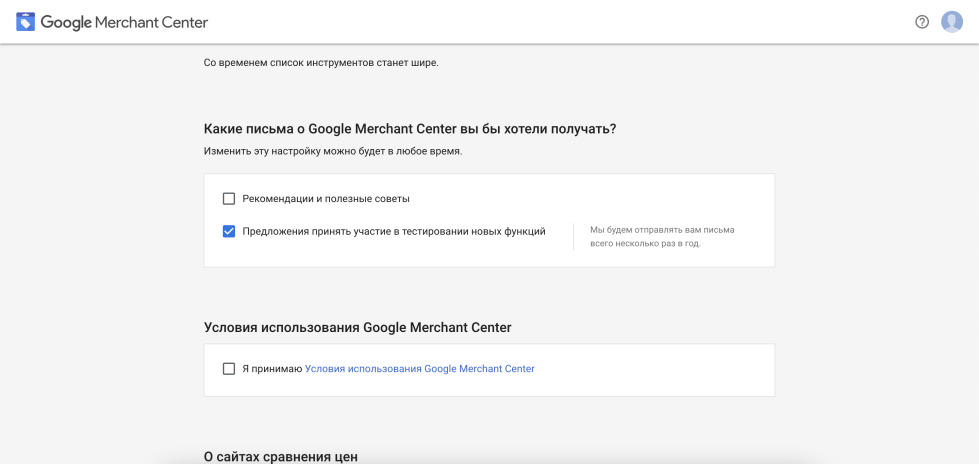
Task: Click the blank area of the top header bar
Action: tap(562, 22)
